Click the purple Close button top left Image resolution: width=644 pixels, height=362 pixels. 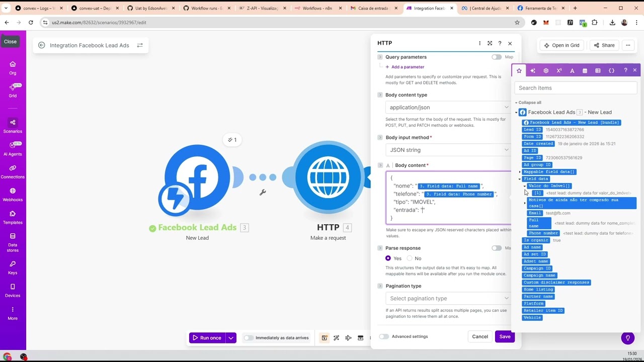click(x=10, y=42)
